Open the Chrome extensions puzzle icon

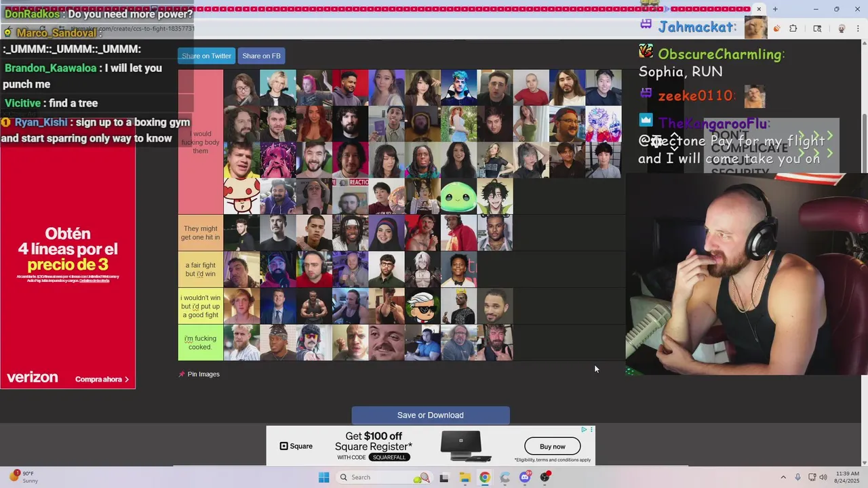(793, 28)
